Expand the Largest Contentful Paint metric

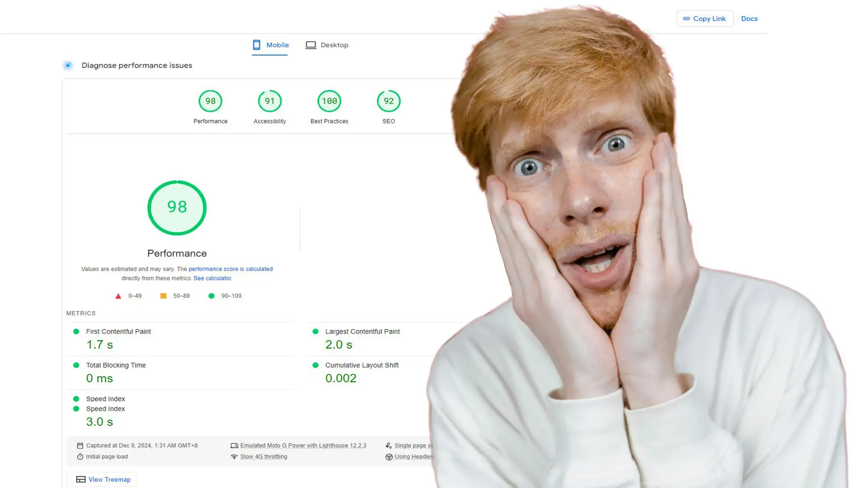tap(362, 332)
